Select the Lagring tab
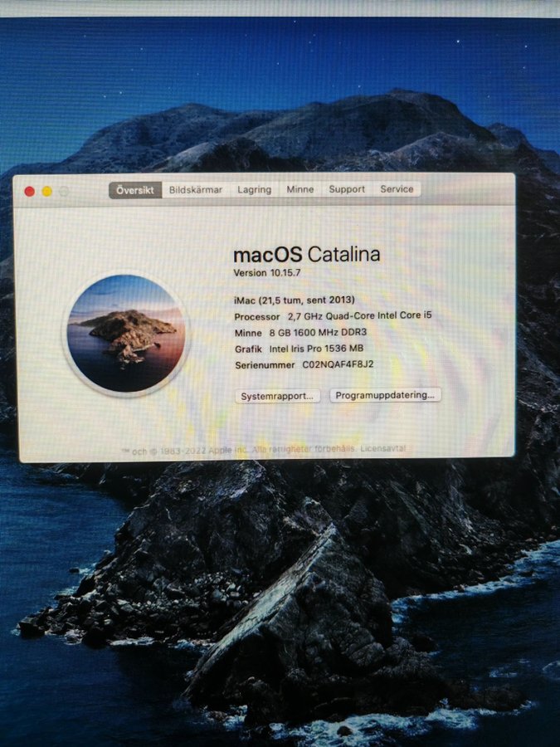This screenshot has height=747, width=560. (x=254, y=190)
